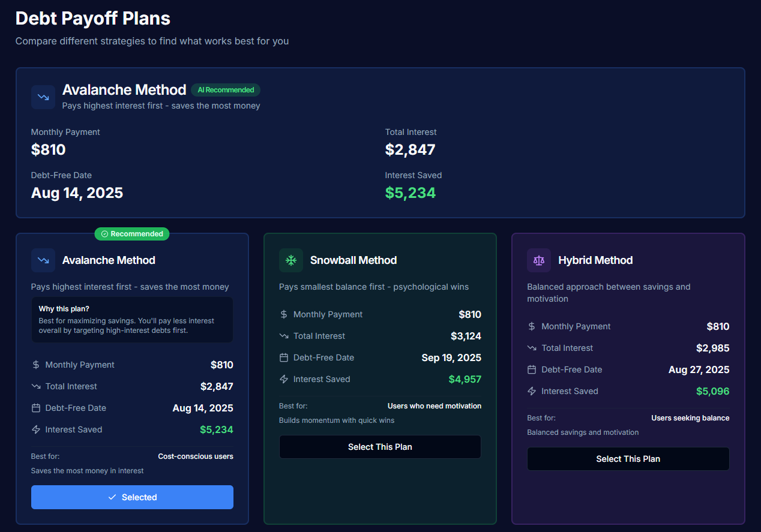Screen dimensions: 761x532
Task: Click the green Recommended badge
Action: tap(131, 233)
